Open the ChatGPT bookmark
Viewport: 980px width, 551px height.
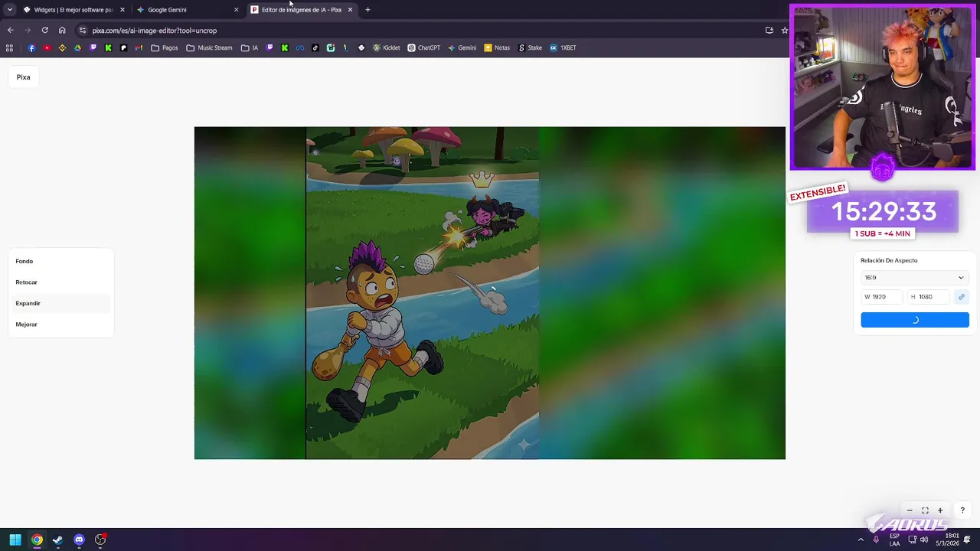point(424,47)
